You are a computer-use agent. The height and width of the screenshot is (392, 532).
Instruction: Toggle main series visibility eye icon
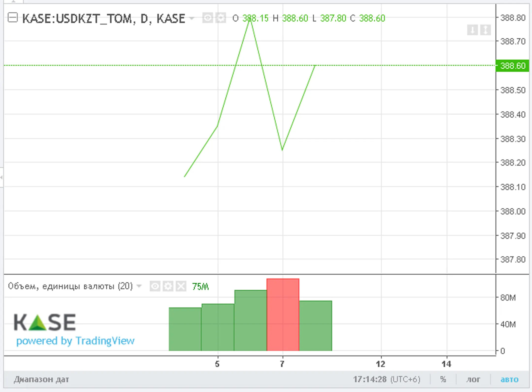coord(207,18)
